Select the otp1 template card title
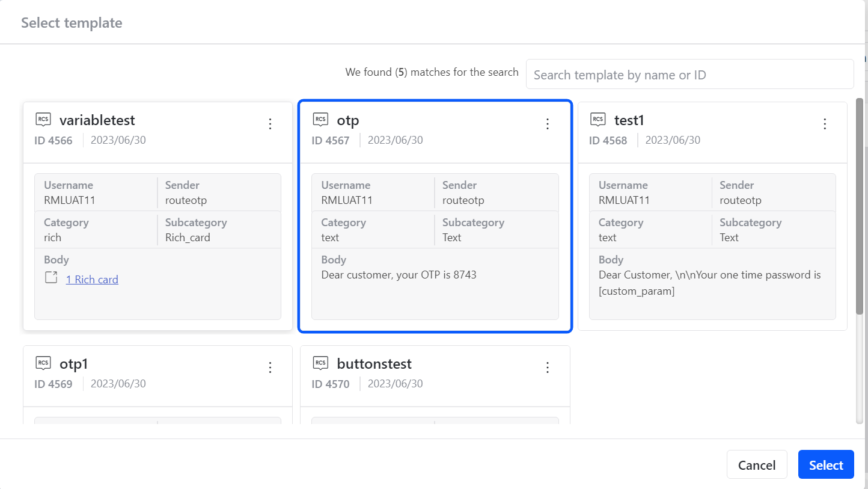Image resolution: width=868 pixels, height=489 pixels. pyautogui.click(x=74, y=364)
